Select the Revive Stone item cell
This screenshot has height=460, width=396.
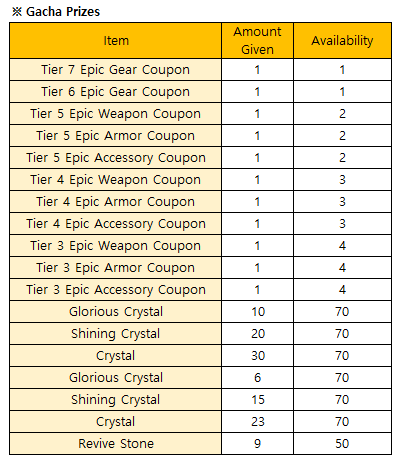116,444
